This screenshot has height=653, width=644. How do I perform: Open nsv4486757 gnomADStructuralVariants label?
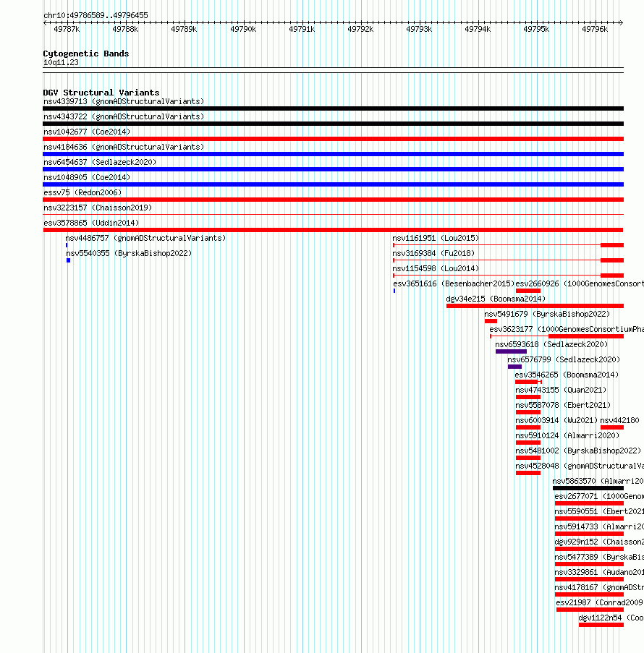click(145, 238)
